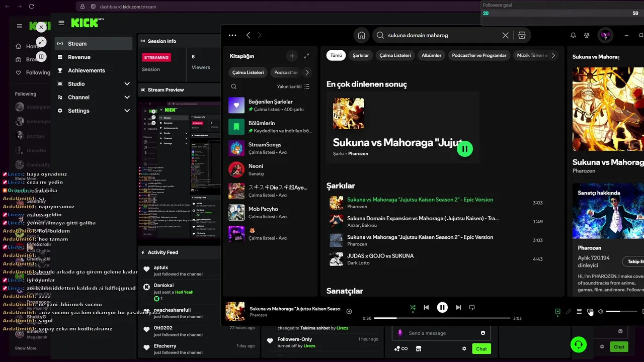Skip to the next track
644x362 pixels.
click(x=458, y=307)
